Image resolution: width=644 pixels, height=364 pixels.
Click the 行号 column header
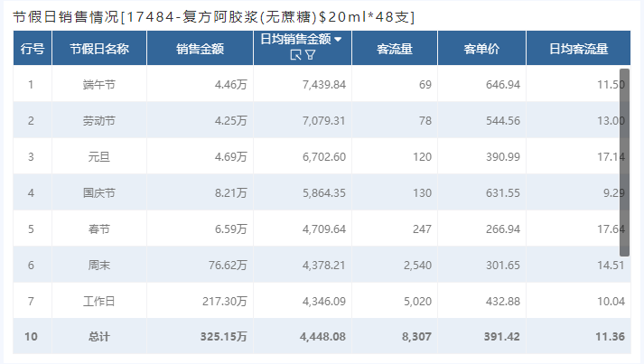coord(33,49)
